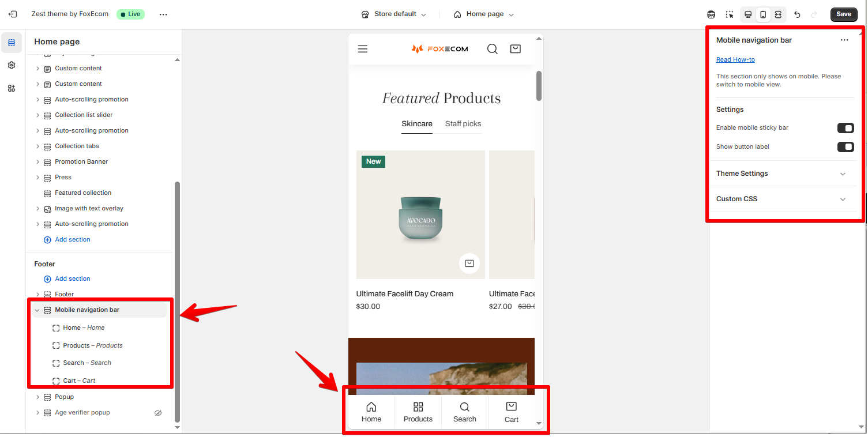Switch to mobile preview icon
The height and width of the screenshot is (437, 868).
click(x=763, y=14)
